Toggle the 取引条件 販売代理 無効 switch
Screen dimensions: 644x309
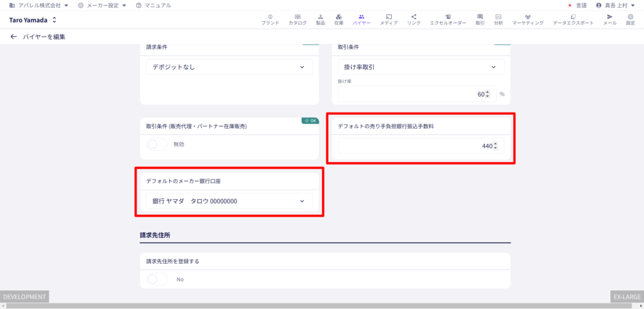tap(157, 144)
